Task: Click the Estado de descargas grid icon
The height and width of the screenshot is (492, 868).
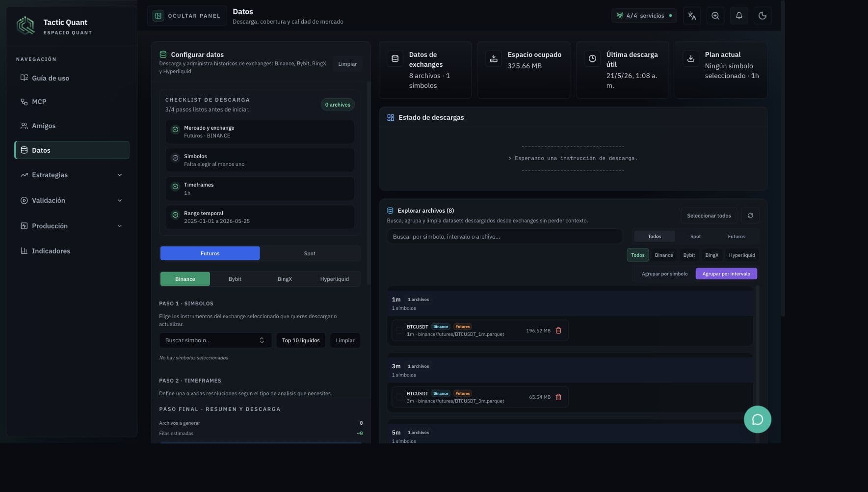Action: click(391, 117)
